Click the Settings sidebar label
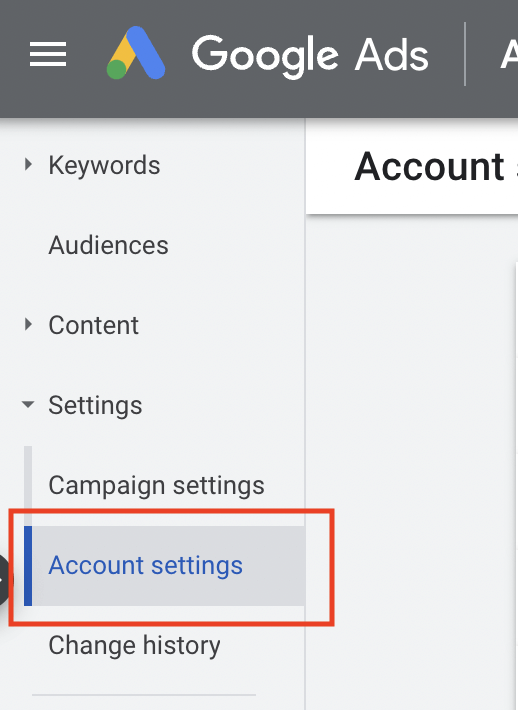The image size is (518, 710). pos(95,405)
